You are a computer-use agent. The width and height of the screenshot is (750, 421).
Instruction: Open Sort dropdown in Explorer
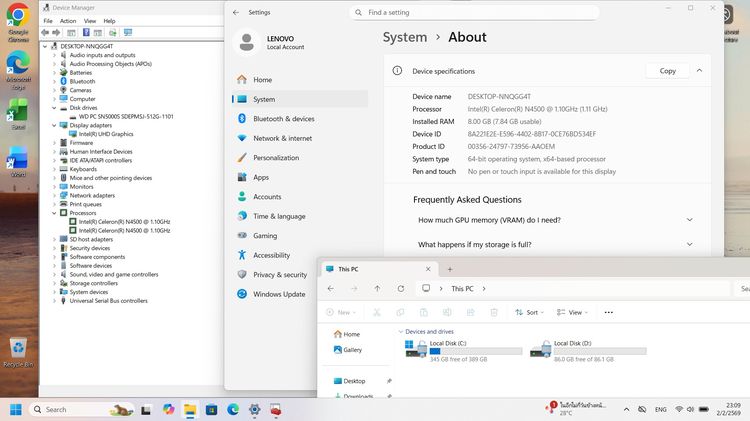pyautogui.click(x=529, y=312)
